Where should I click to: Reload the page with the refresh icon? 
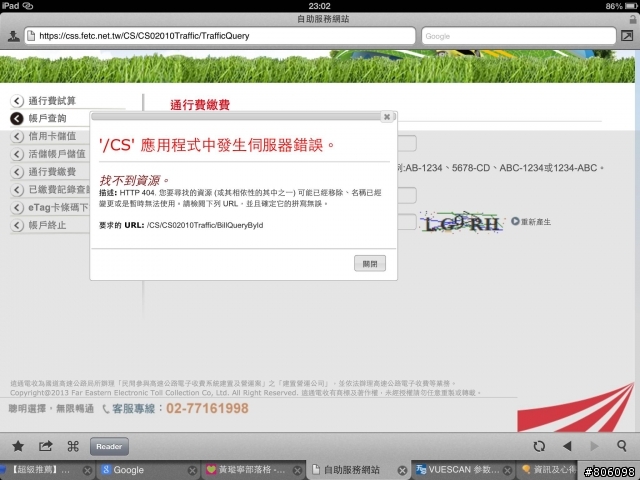coord(539,446)
